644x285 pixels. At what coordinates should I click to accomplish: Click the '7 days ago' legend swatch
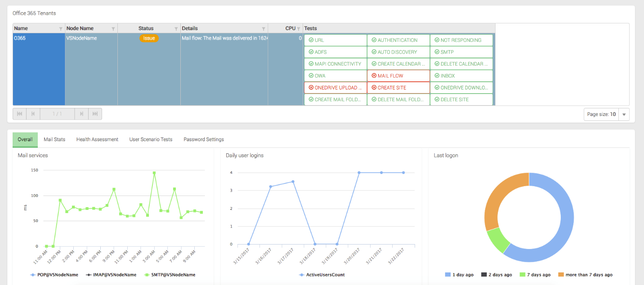pos(522,275)
